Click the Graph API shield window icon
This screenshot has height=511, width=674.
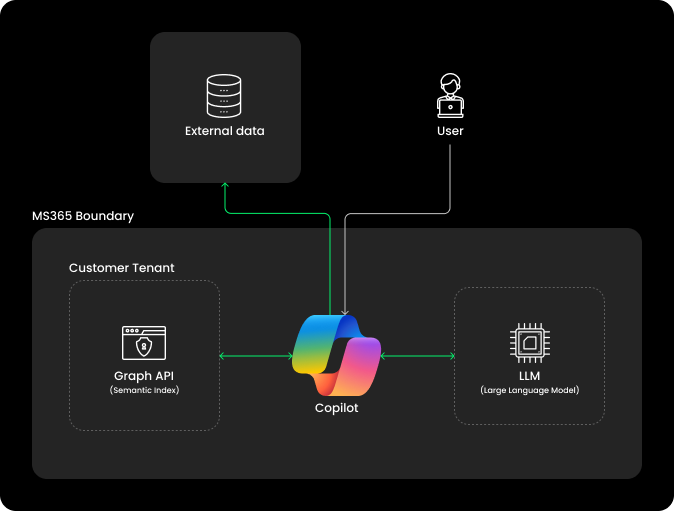click(x=144, y=343)
